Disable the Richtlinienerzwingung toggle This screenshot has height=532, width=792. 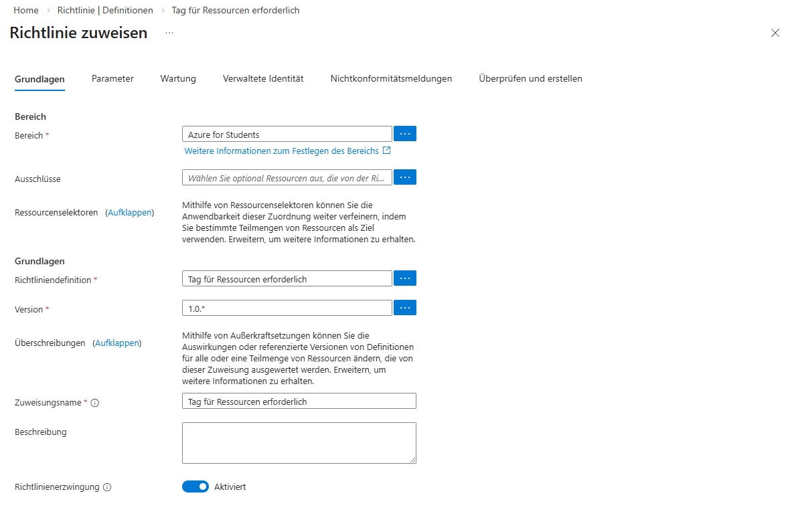point(195,486)
